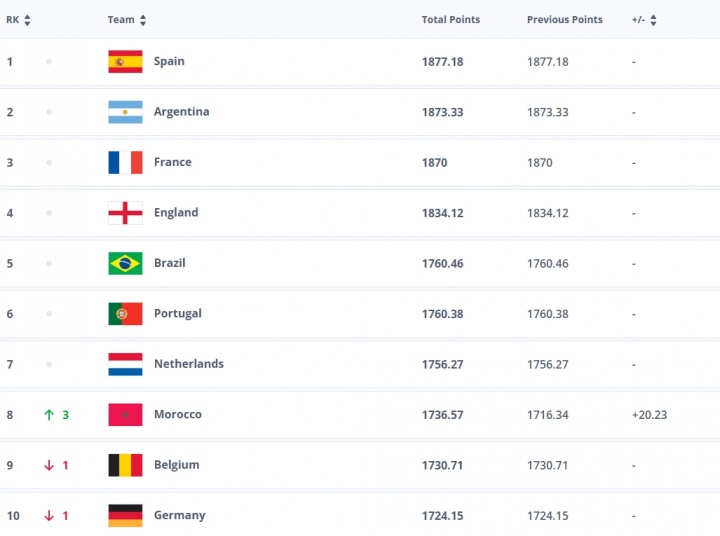Click Morocco's green up-arrow rank change
Viewport: 720px width, 536px height.
[x=48, y=414]
